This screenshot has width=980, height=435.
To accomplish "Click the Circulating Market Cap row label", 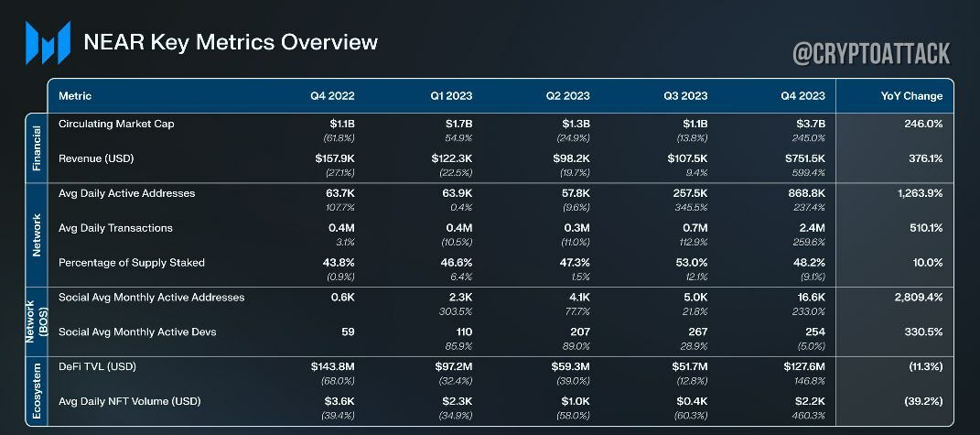I will [x=117, y=124].
